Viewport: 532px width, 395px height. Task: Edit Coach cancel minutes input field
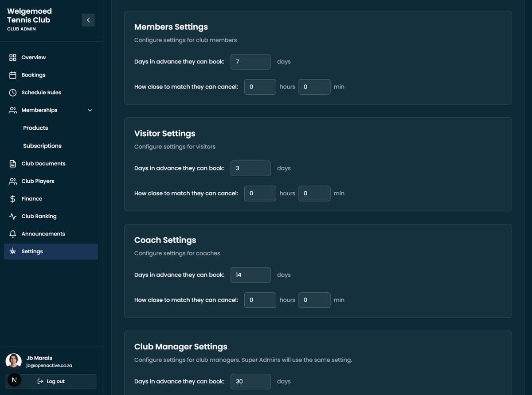pyautogui.click(x=314, y=300)
